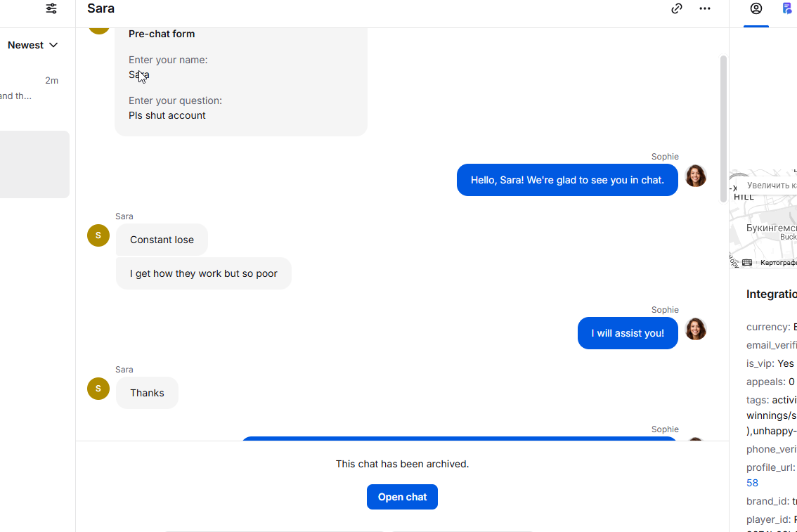Open the chat list filter settings icon

(51, 8)
